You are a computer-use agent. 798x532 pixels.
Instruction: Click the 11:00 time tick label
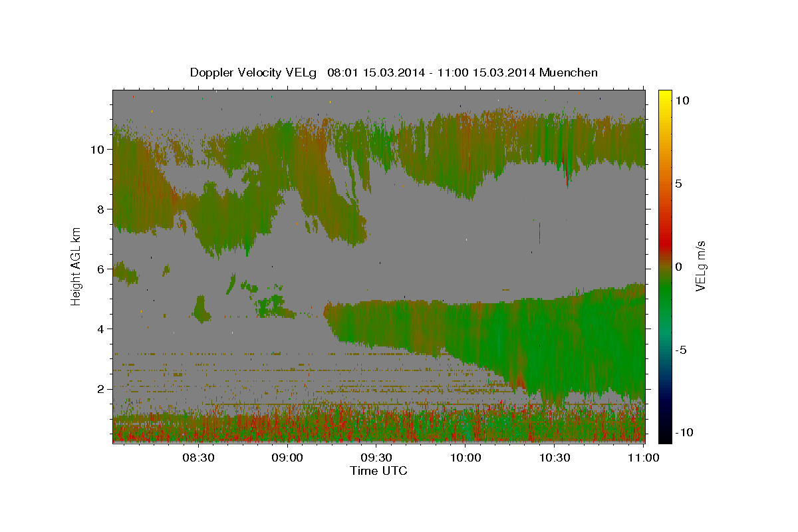pos(643,458)
